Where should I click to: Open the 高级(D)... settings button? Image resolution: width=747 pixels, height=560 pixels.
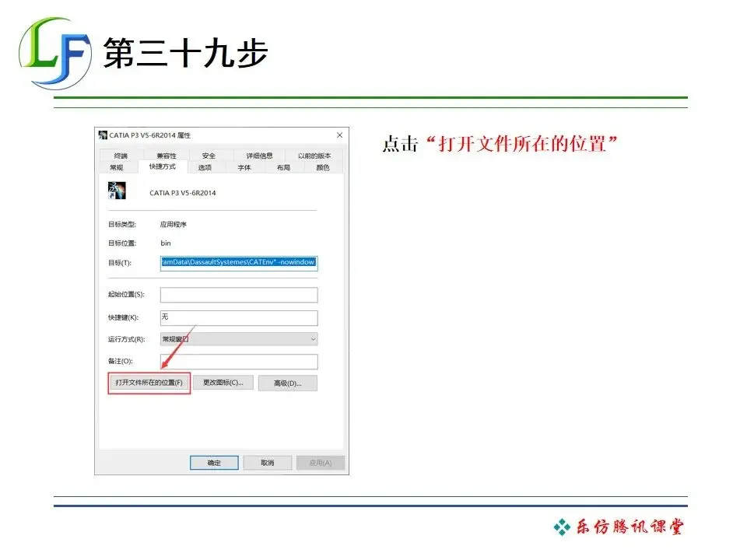288,383
